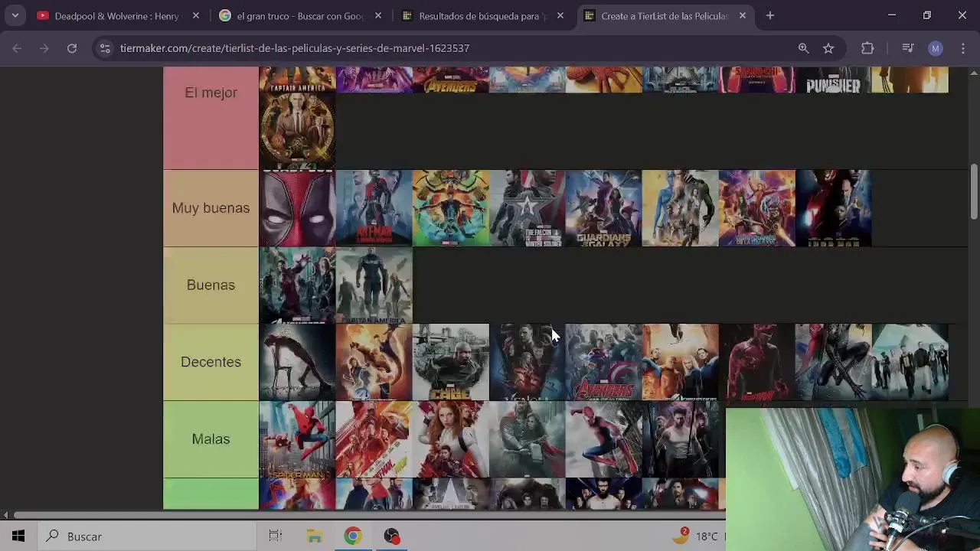
Task: Open Google Chrome taskbar icon
Action: 353,536
